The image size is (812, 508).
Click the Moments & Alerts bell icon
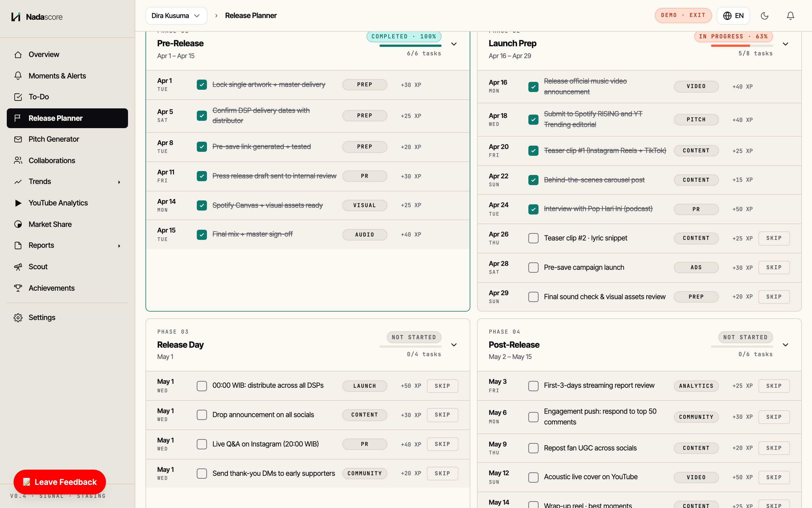18,76
